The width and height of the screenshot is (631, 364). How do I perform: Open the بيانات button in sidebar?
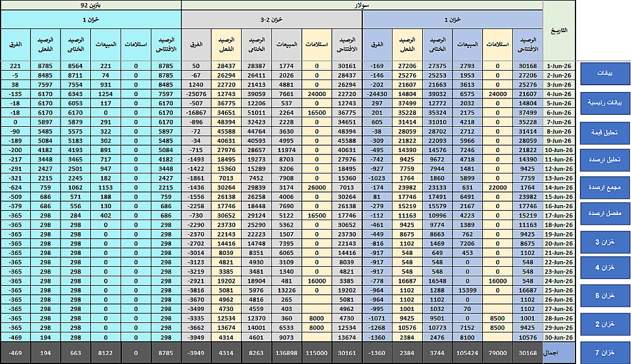coord(605,73)
